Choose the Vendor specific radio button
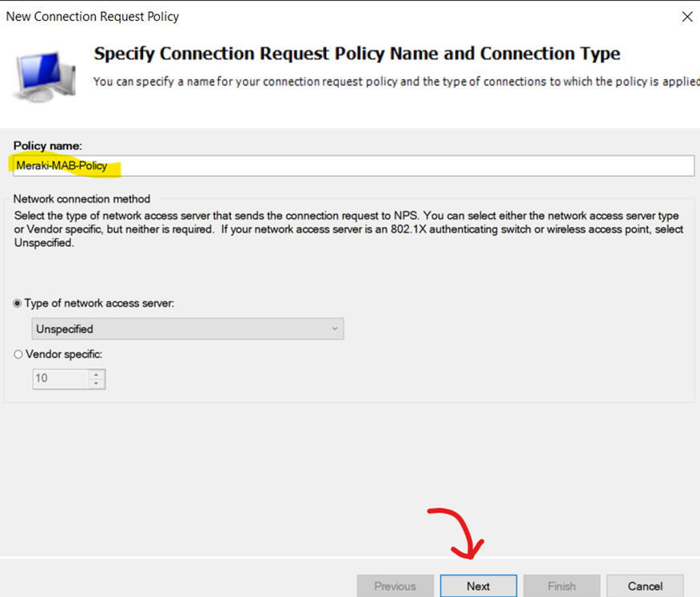Screen dimensions: 700x597 [x=18, y=355]
